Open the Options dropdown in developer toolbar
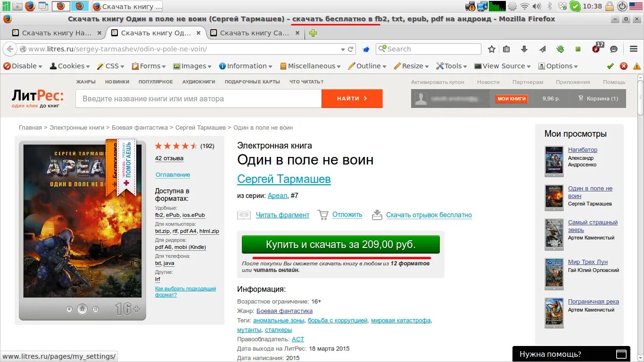Screen dimensions: 644x362 point(558,66)
